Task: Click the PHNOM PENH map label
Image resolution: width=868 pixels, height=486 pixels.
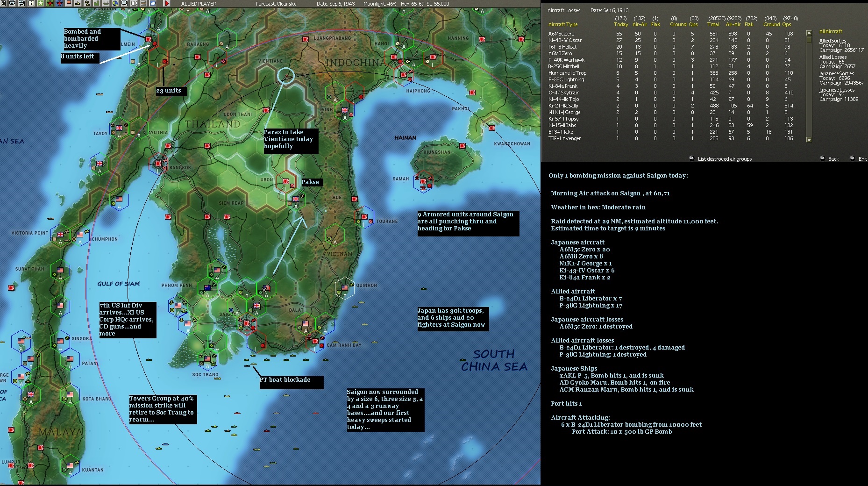Action: tap(177, 285)
